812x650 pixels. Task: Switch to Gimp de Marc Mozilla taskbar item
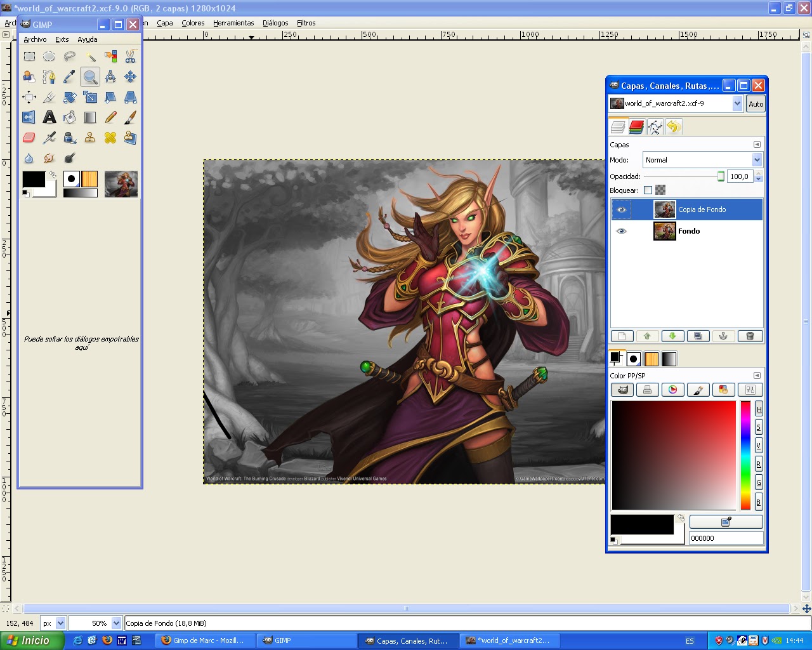pos(205,640)
